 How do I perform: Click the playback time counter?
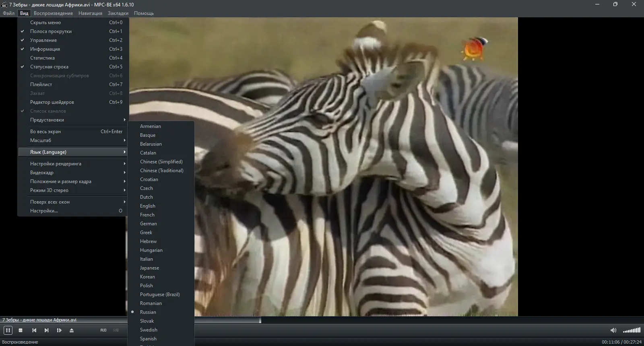pyautogui.click(x=621, y=342)
